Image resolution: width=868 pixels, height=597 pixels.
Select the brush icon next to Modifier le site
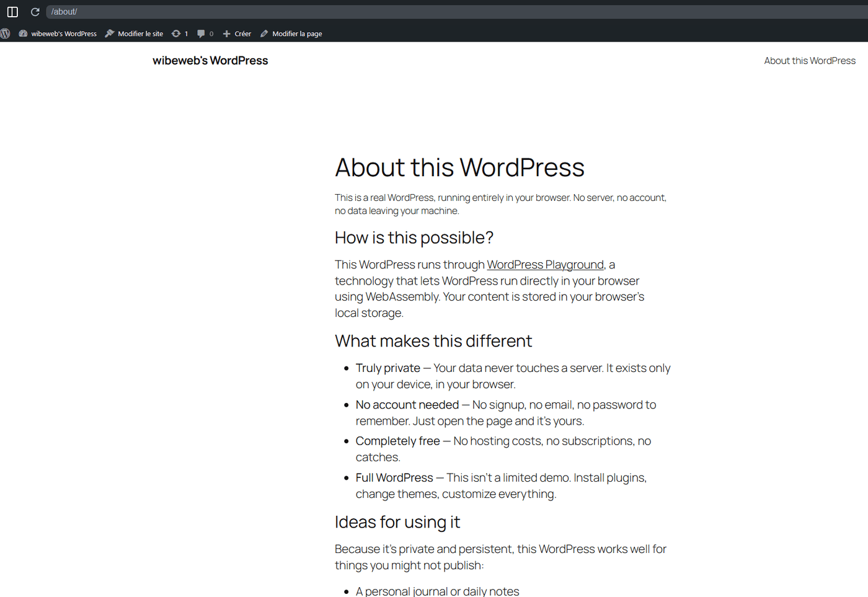tap(109, 33)
